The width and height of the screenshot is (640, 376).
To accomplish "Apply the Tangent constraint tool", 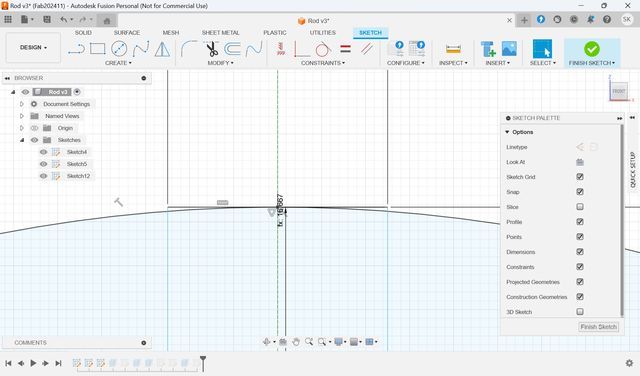I will [323, 49].
